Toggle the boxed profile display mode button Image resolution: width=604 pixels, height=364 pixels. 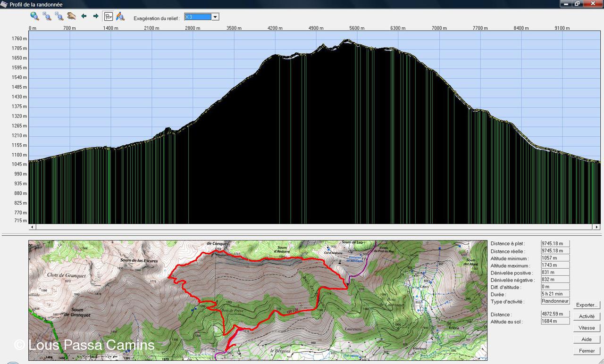point(108,16)
